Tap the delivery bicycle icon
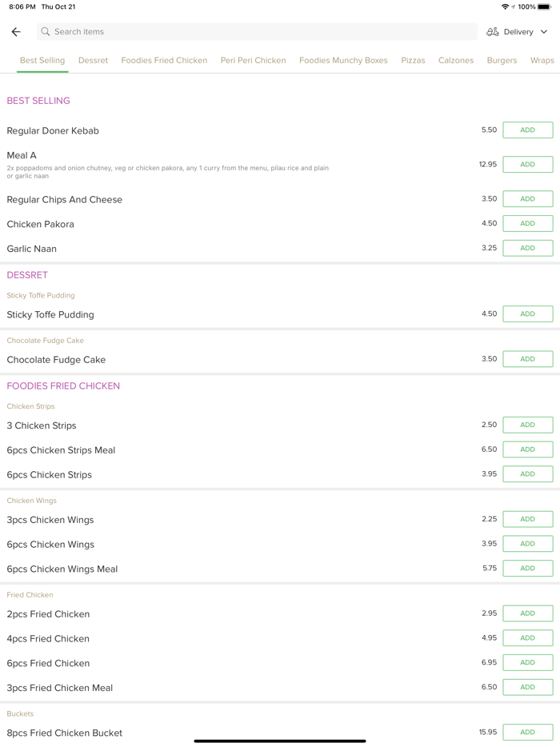Image resolution: width=560 pixels, height=747 pixels. point(493,32)
